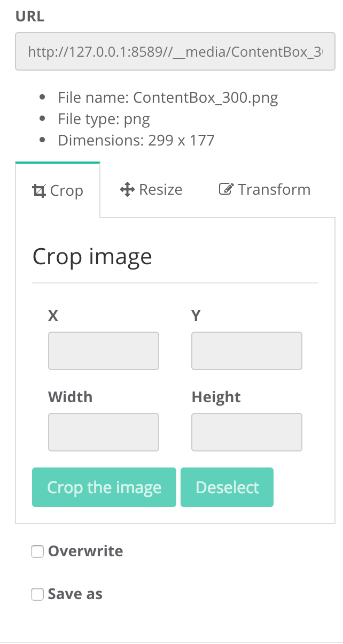Tick the Save as checkbox
343x644 pixels.
(x=37, y=594)
